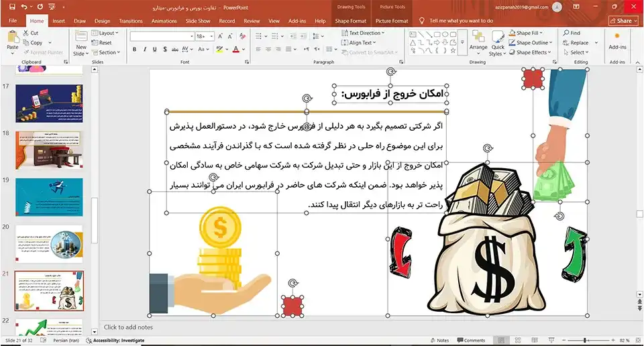The width and height of the screenshot is (644, 346).
Task: Open the Align Text dropdown
Action: [x=358, y=43]
